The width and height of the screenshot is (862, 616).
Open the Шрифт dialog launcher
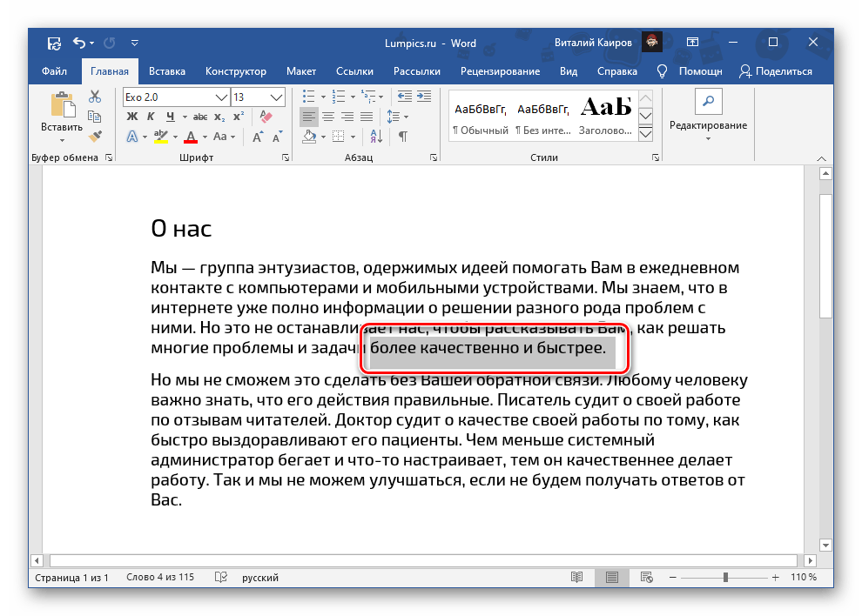click(286, 157)
